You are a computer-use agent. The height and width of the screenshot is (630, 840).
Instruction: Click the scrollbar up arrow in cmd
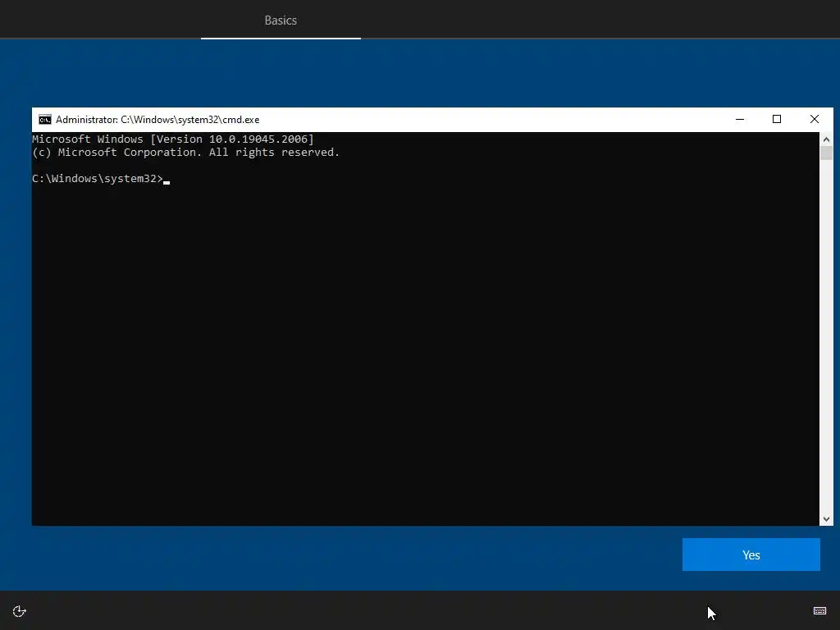(826, 139)
